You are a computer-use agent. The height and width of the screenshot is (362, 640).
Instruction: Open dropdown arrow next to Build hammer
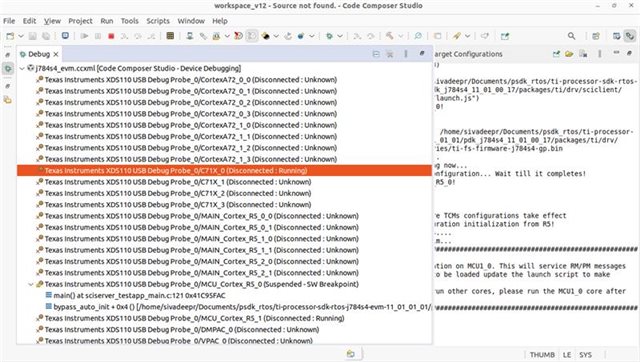click(400, 36)
